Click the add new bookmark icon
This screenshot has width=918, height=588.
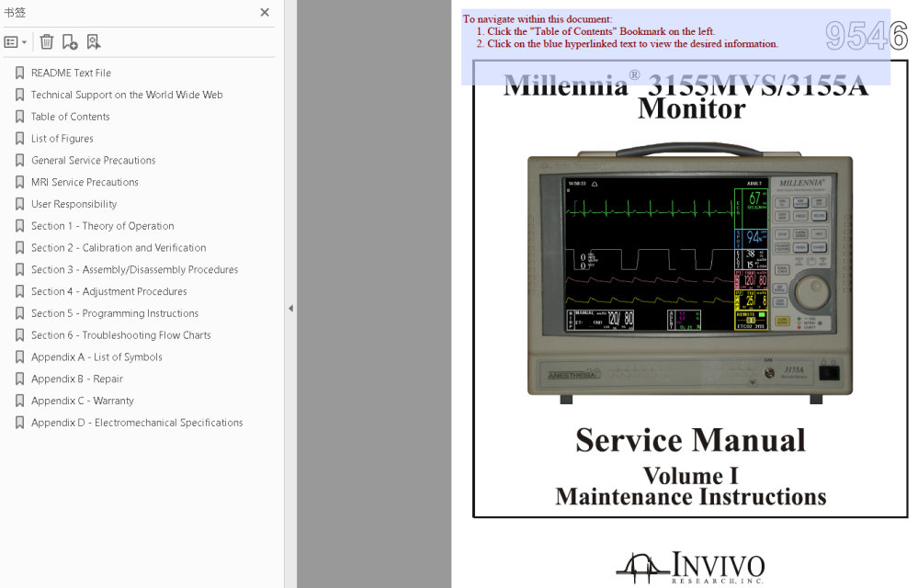pyautogui.click(x=70, y=42)
